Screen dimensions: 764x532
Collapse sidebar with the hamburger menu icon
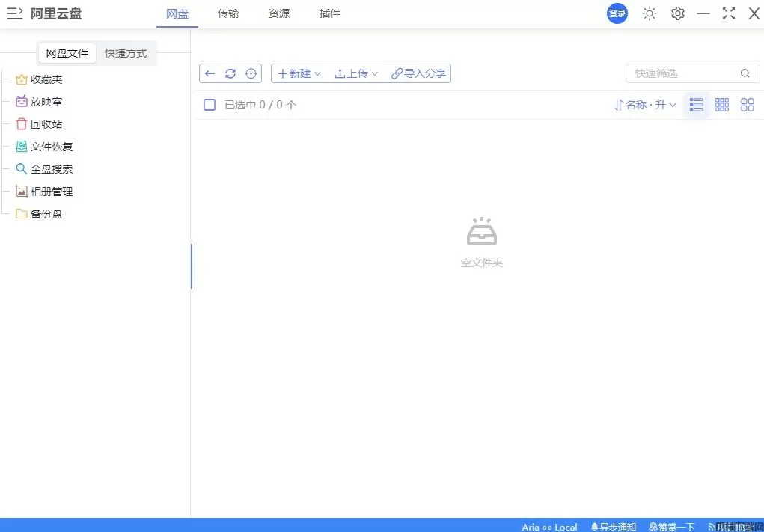coord(14,13)
